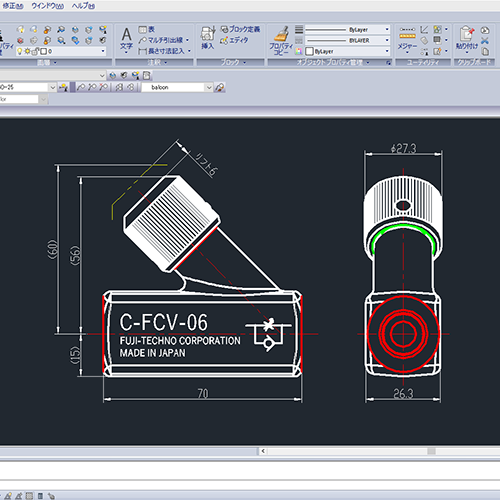Click the クリップボード panel title
This screenshot has height=500, width=500.
pyautogui.click(x=474, y=62)
